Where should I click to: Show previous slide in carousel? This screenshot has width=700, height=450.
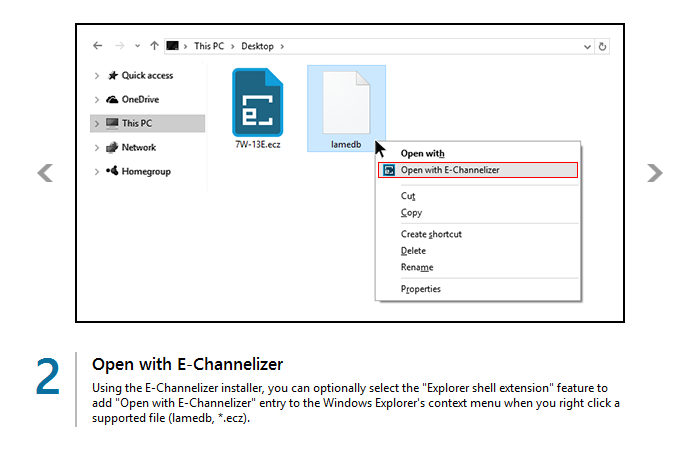tap(45, 173)
